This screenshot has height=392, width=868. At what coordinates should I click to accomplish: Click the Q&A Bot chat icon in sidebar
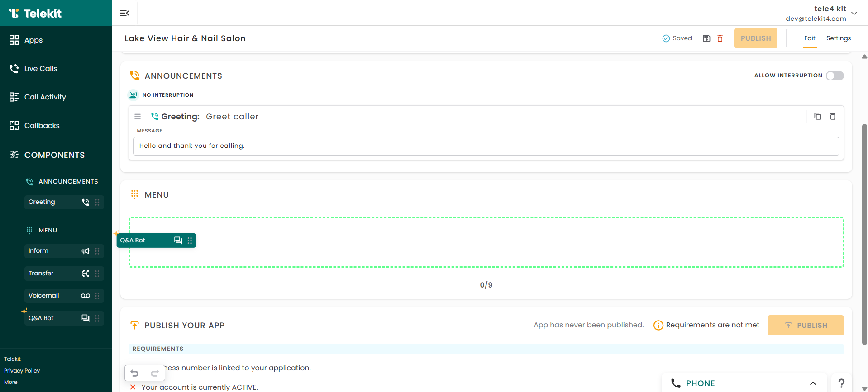pos(86,318)
